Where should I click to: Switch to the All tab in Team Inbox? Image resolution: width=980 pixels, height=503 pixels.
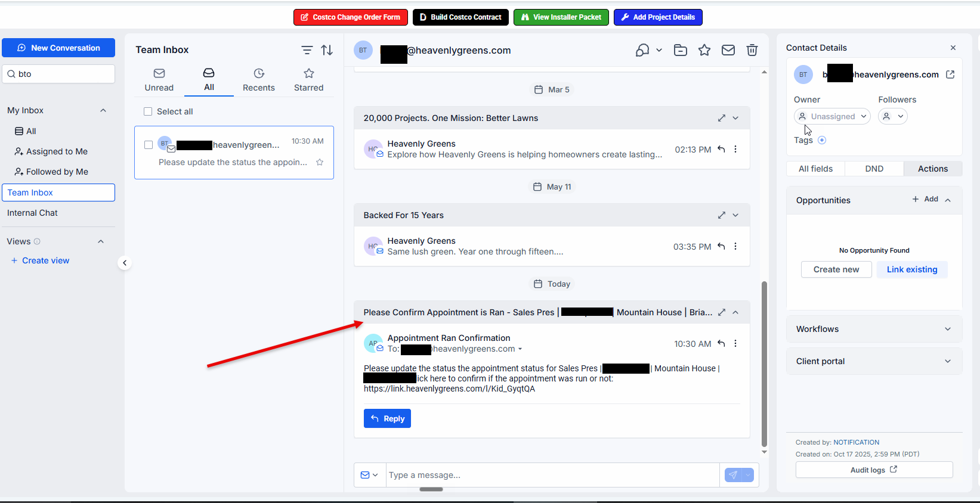(209, 80)
